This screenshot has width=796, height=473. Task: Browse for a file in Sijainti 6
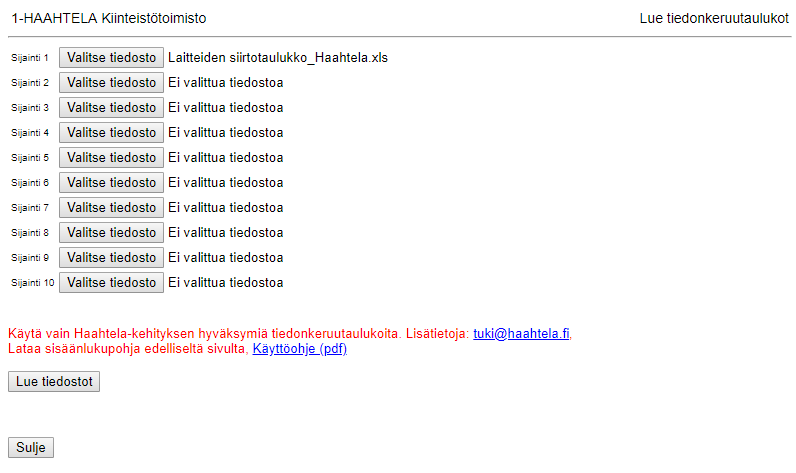click(x=111, y=183)
